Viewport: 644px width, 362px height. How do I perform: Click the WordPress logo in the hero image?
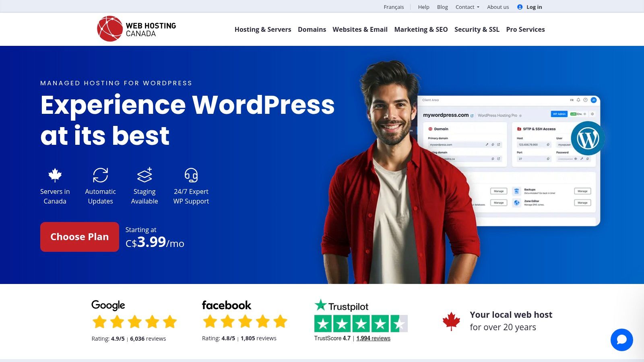(x=588, y=138)
